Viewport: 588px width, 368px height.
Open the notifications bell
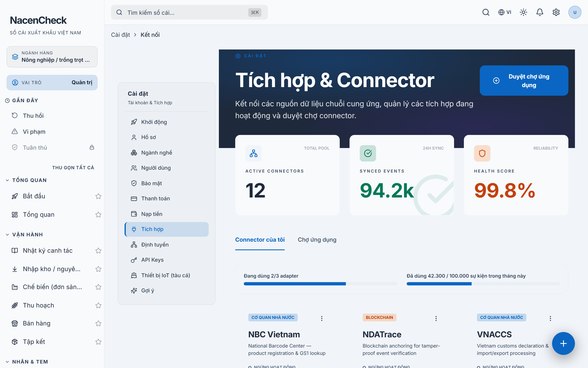coord(540,12)
